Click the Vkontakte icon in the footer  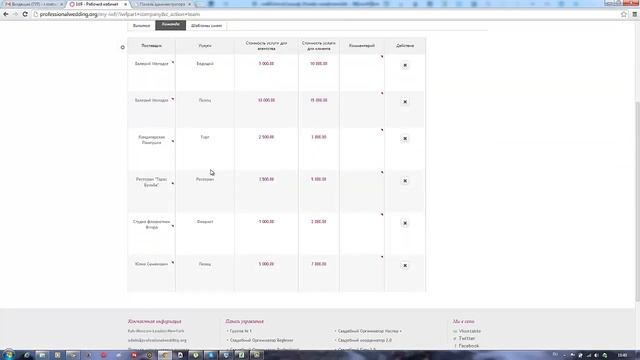(455, 331)
